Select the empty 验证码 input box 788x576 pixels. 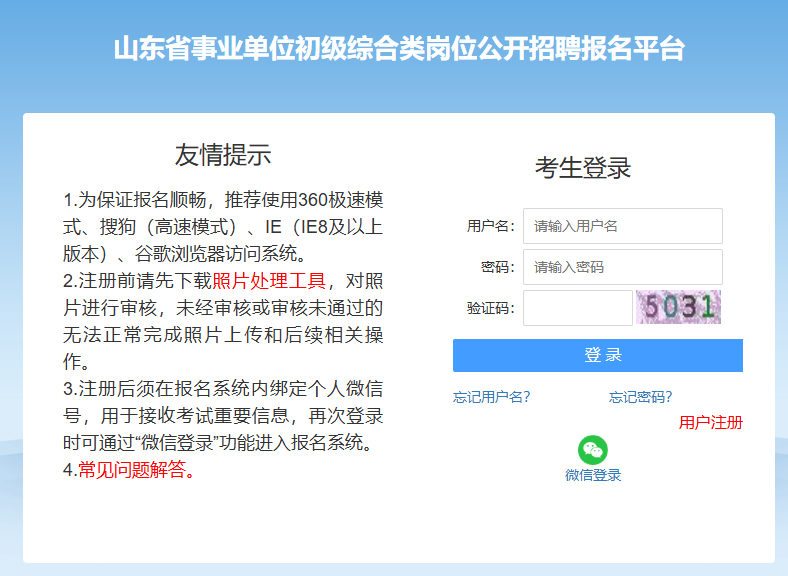[577, 308]
